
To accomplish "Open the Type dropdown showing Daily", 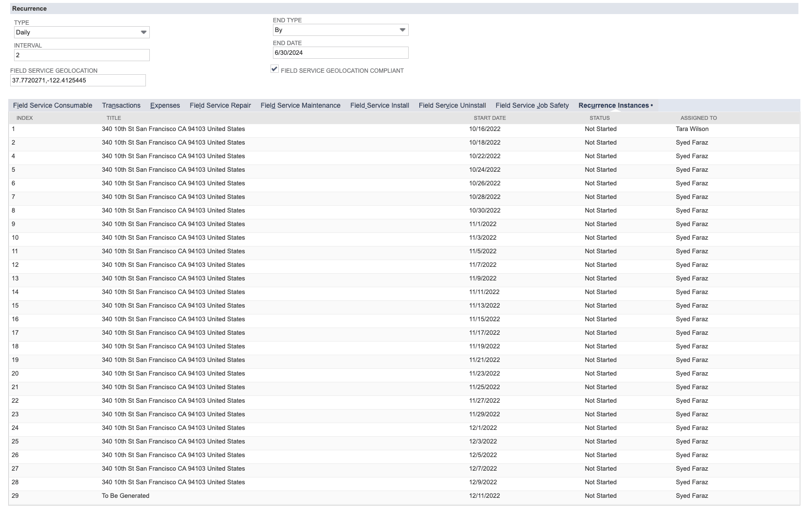I will (x=81, y=33).
